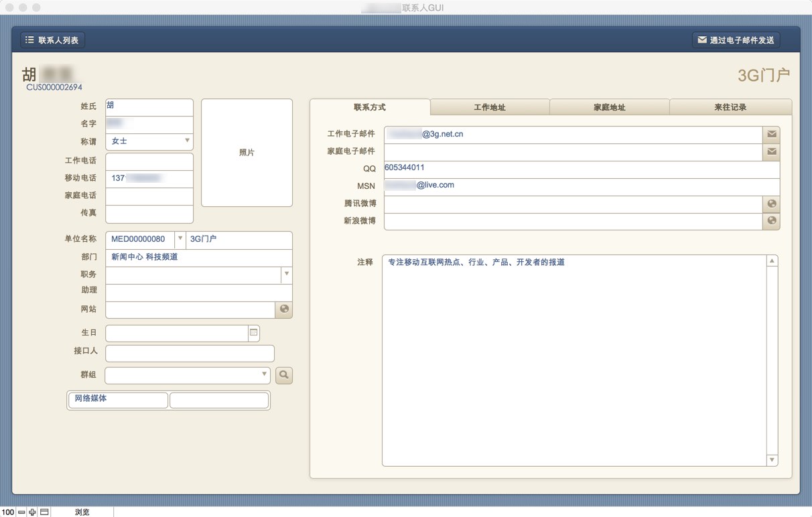Viewport: 812px width, 517px height.
Task: Click the 家庭电话 field
Action: pos(149,196)
